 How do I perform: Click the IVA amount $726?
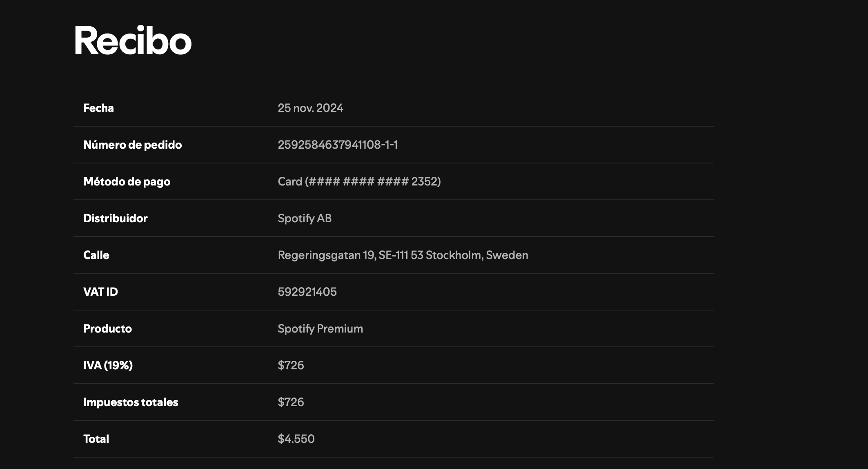pos(291,365)
